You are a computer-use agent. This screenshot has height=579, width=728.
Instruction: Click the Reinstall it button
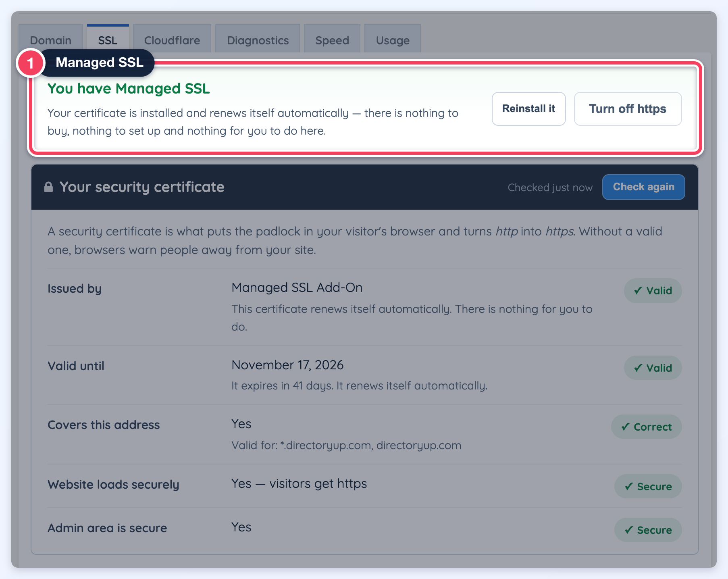pyautogui.click(x=528, y=109)
